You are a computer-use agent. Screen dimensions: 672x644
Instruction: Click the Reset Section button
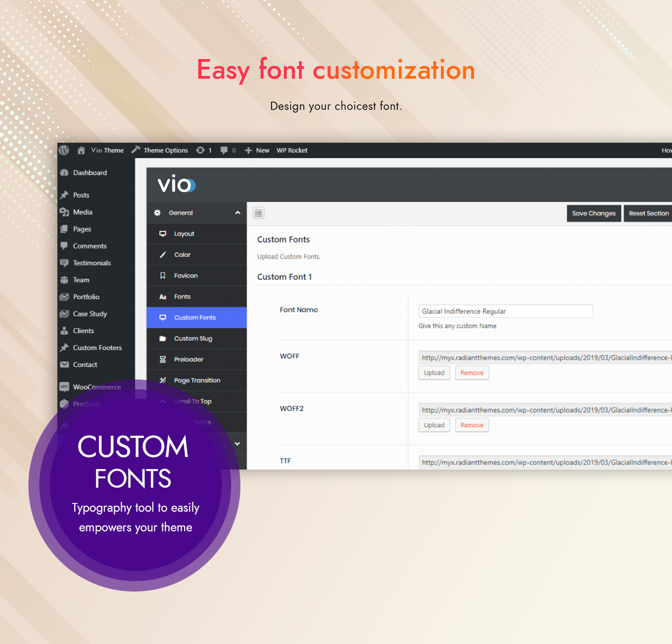(x=648, y=213)
